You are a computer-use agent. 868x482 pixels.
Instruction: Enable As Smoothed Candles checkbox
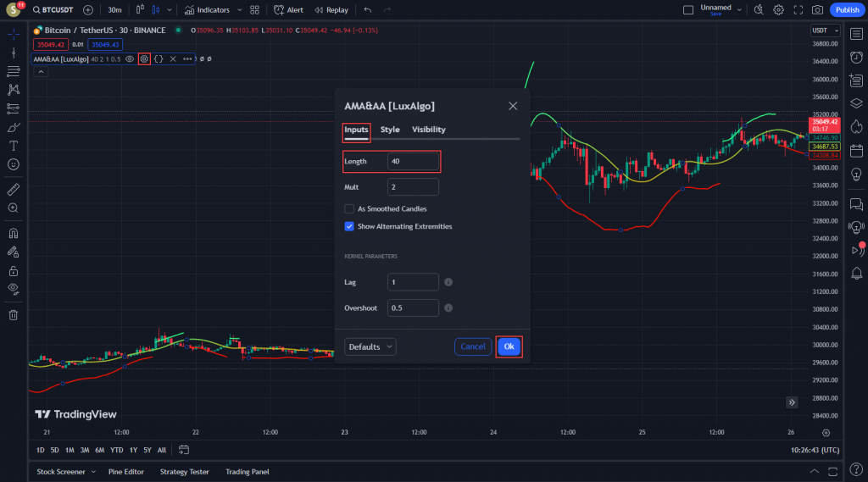point(349,208)
